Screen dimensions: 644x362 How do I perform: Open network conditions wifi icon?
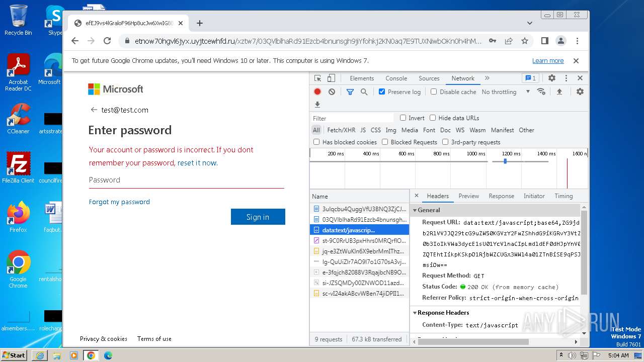pos(541,92)
